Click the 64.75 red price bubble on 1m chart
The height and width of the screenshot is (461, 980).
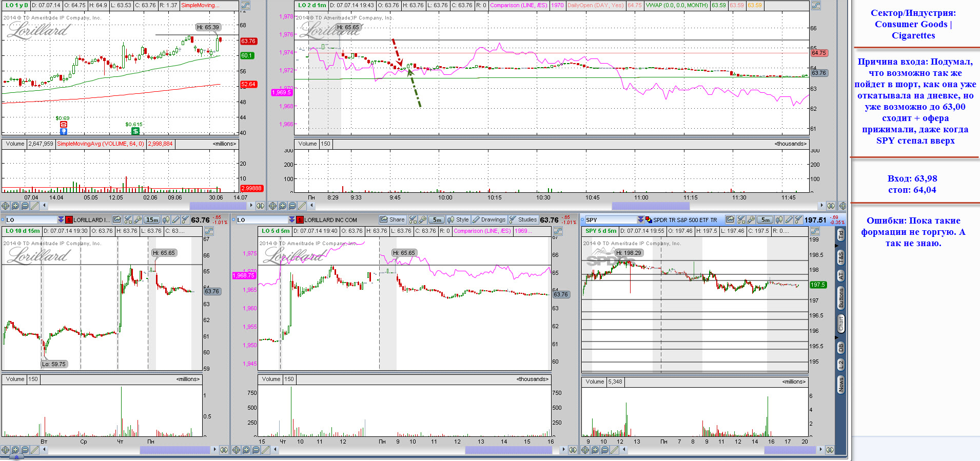819,53
